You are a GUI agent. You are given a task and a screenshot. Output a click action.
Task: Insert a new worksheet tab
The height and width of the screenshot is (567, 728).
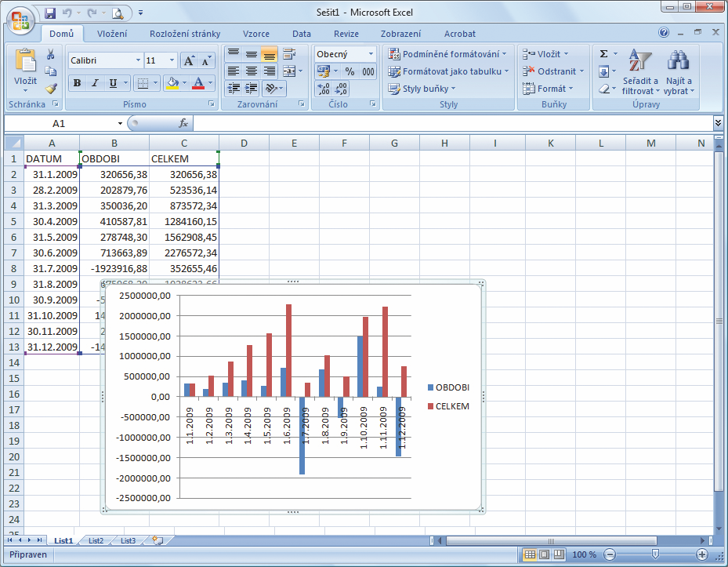tap(158, 540)
